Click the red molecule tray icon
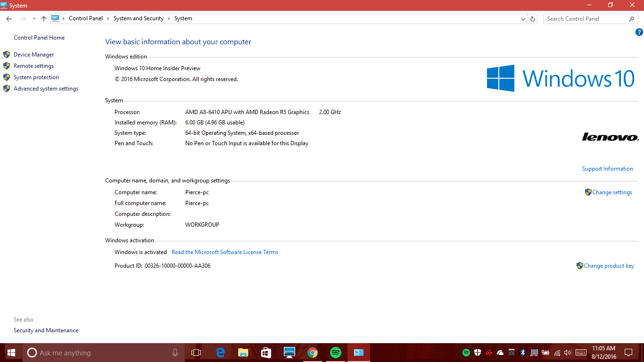The width and height of the screenshot is (644, 362). point(489,353)
